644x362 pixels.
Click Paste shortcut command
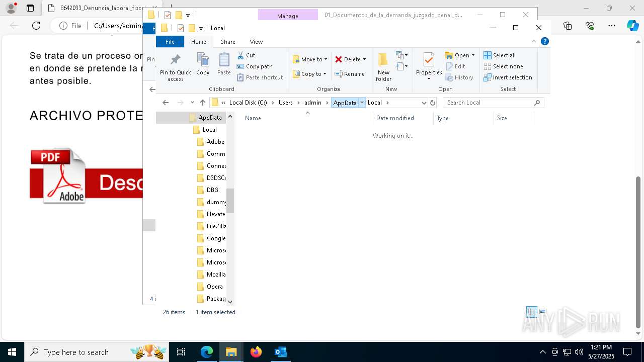point(260,77)
